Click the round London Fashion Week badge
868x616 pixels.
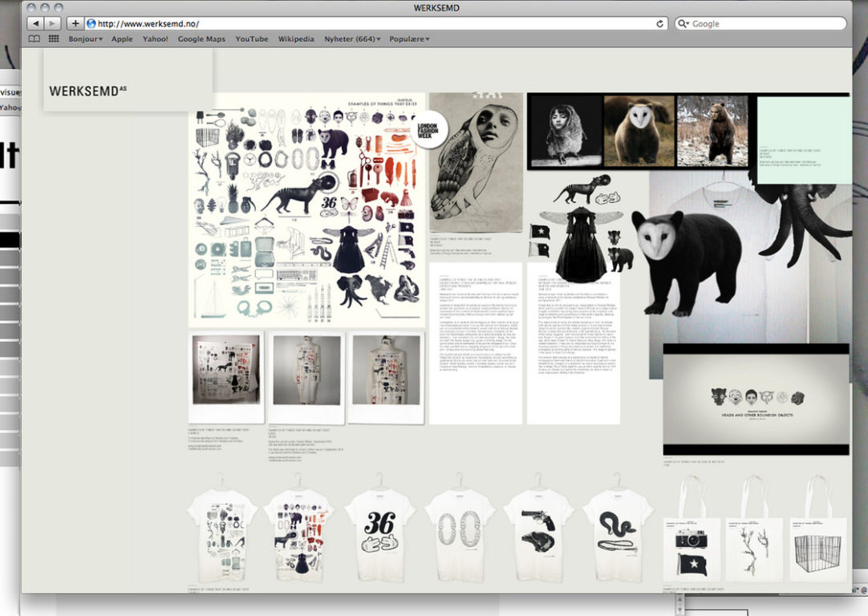[x=428, y=130]
